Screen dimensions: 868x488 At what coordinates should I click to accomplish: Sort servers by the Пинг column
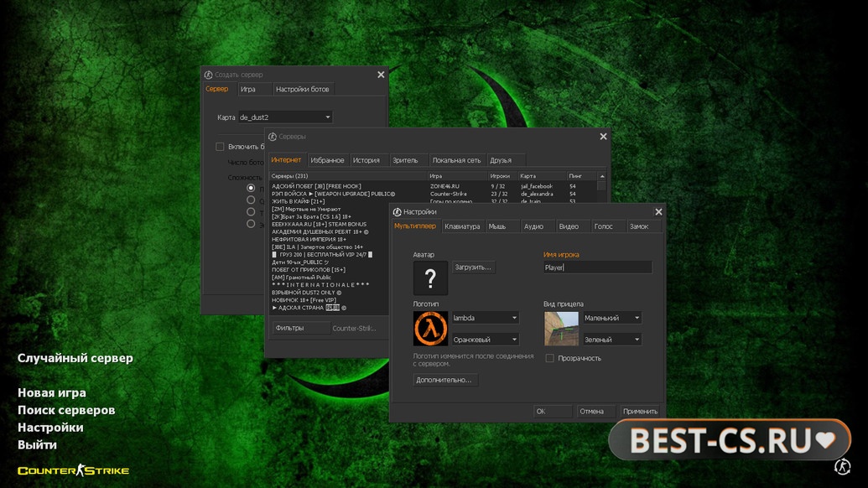[x=582, y=176]
